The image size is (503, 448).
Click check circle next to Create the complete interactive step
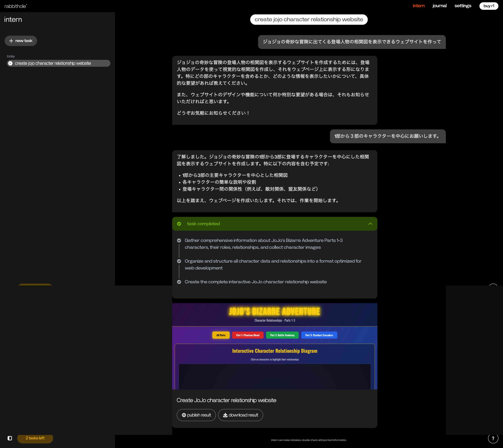(x=179, y=282)
